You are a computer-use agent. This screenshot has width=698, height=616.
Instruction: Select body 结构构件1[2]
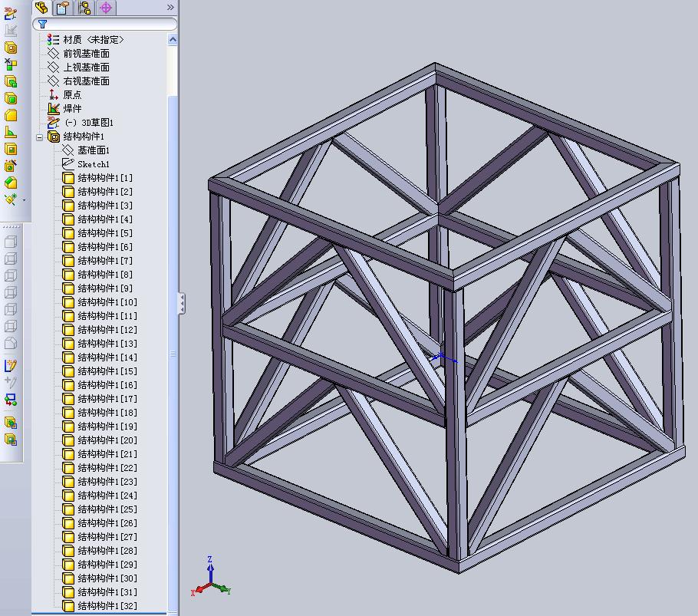105,192
